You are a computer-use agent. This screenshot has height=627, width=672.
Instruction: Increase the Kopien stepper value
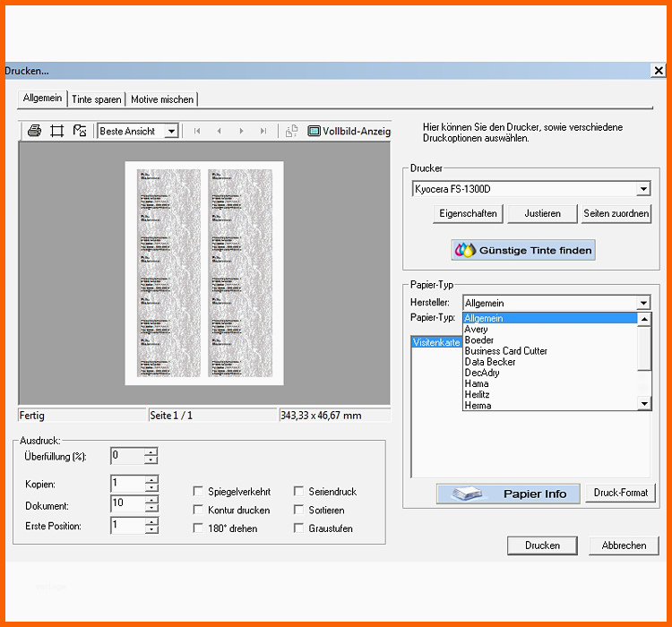tap(151, 478)
